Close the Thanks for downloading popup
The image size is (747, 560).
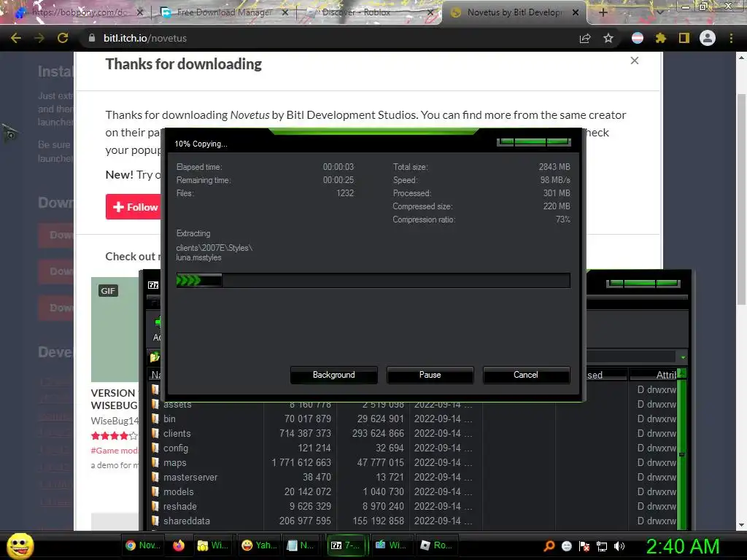click(634, 61)
